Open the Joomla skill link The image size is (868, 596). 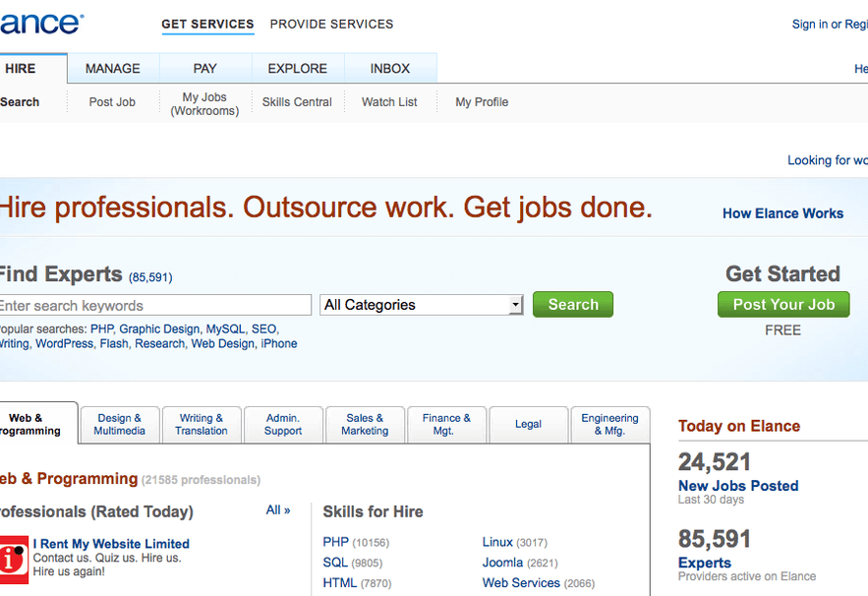(502, 563)
